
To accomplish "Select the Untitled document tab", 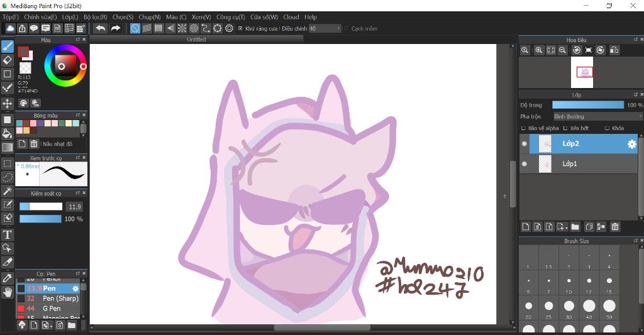I will click(x=196, y=40).
